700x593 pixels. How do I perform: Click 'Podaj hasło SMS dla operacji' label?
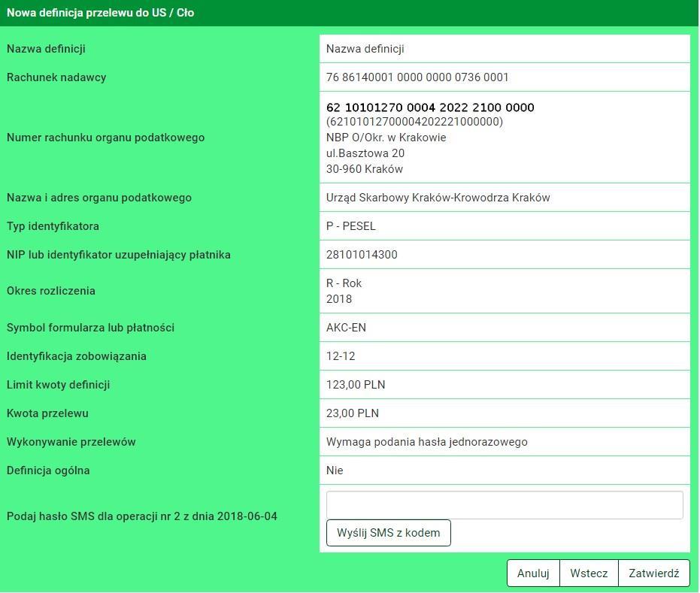142,516
